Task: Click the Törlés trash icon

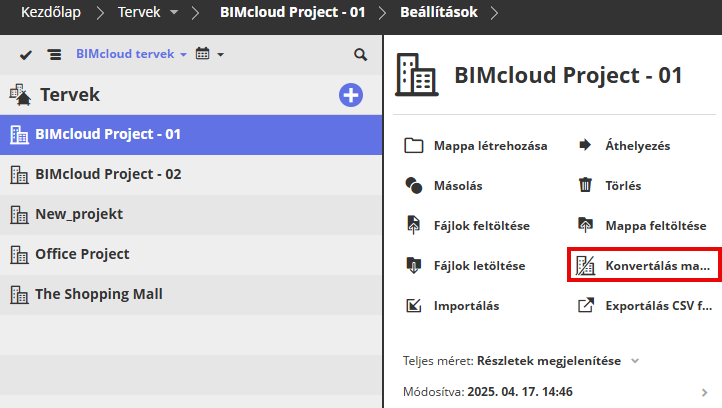Action: coord(586,185)
